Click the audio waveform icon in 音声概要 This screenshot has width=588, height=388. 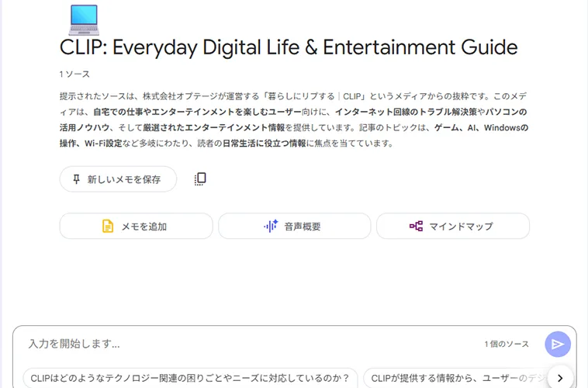click(270, 227)
